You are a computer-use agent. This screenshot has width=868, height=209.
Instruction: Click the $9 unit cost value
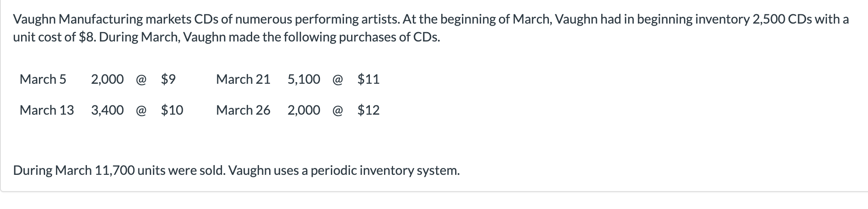pyautogui.click(x=168, y=79)
